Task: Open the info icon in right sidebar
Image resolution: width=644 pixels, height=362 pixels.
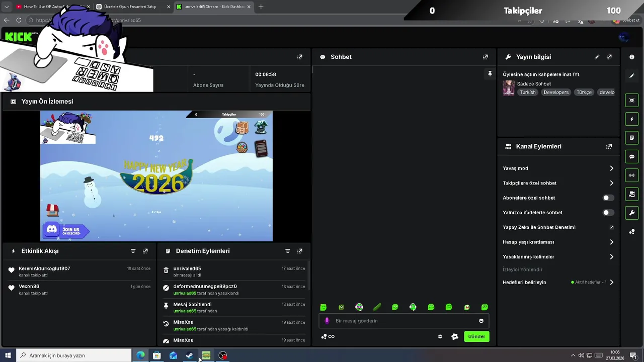Action: coord(632,57)
